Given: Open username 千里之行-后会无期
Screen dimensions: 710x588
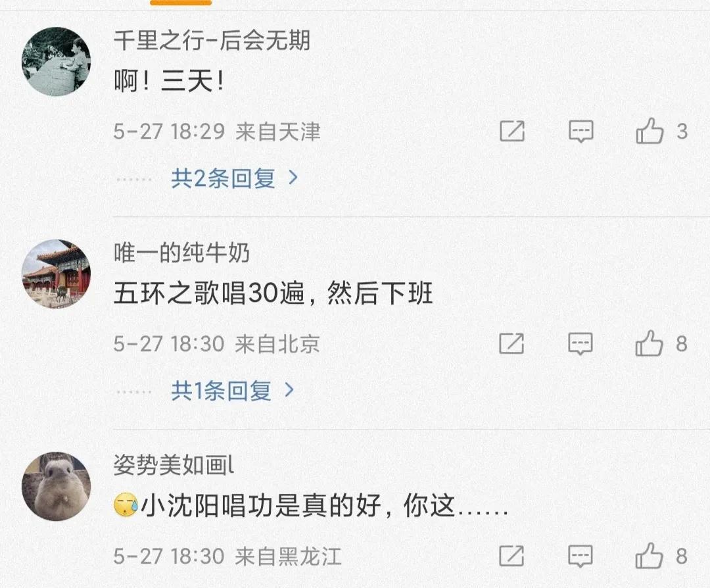Looking at the screenshot, I should [x=212, y=40].
